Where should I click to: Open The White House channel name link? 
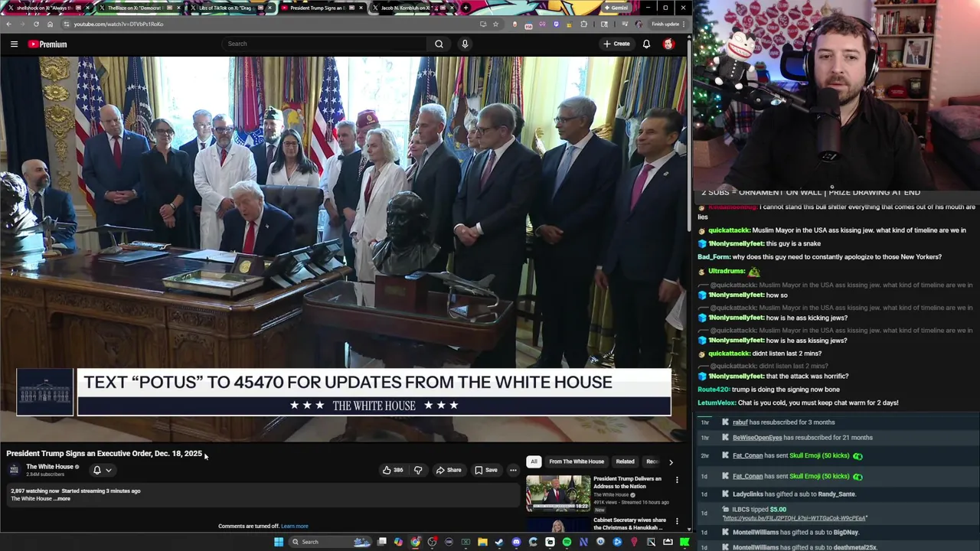pyautogui.click(x=50, y=467)
